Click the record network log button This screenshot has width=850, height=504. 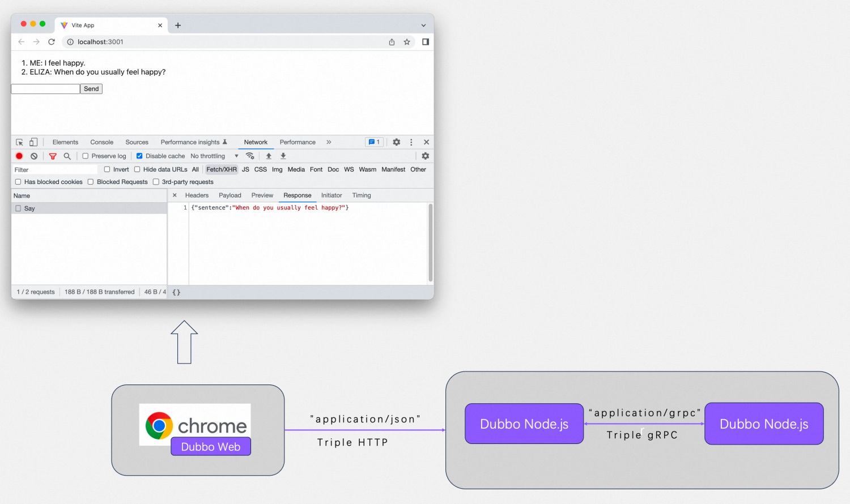tap(19, 156)
